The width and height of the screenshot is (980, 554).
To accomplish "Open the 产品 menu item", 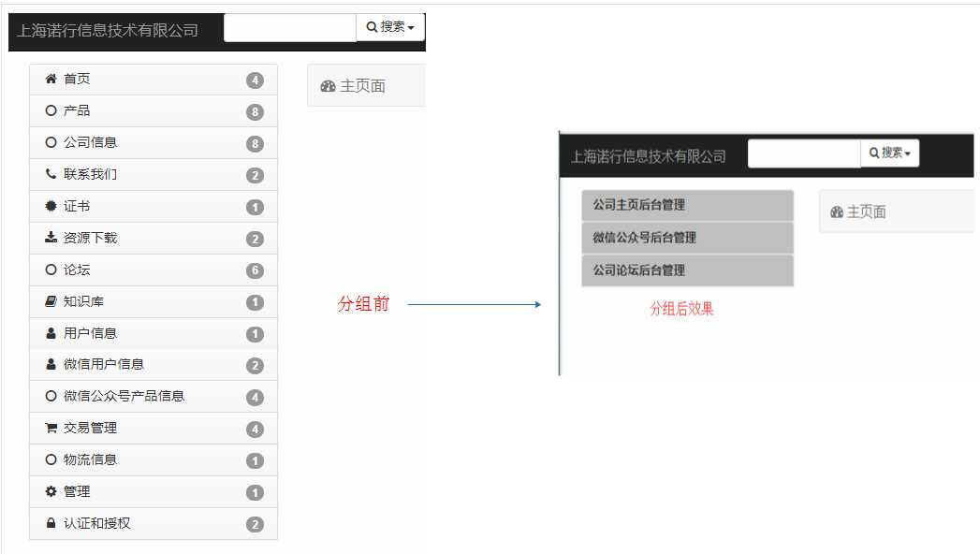I will tap(154, 111).
